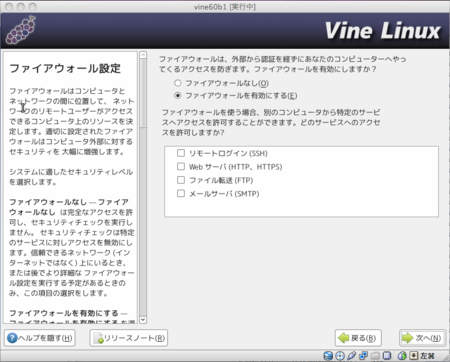Image resolution: width=450 pixels, height=362 pixels.
Task: Click the window's green zoom button
Action: point(32,7)
